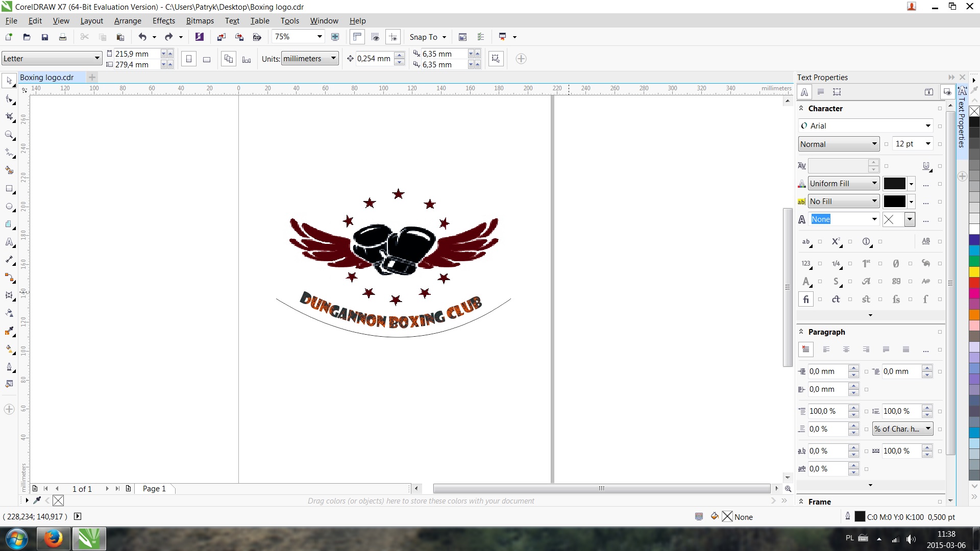
Task: Select the Ellipse tool
Action: pos(9,207)
